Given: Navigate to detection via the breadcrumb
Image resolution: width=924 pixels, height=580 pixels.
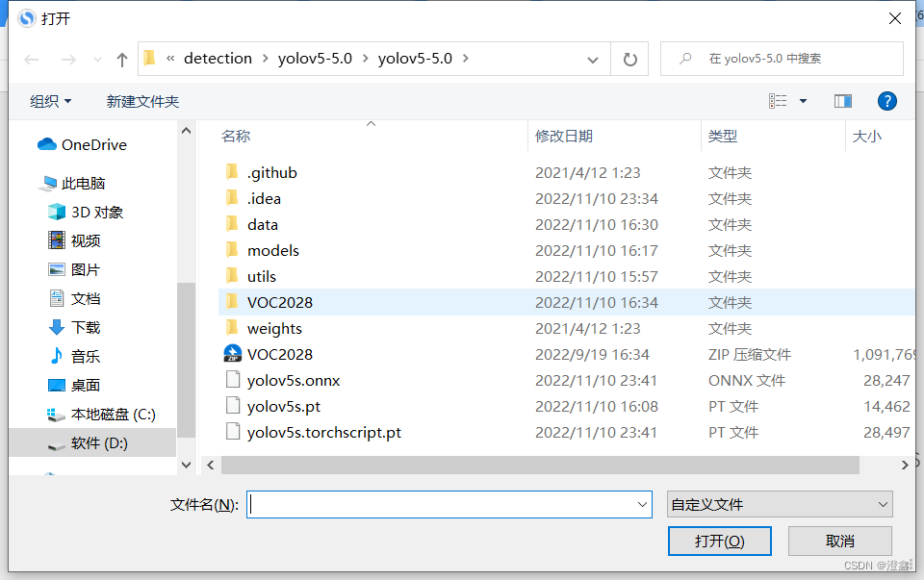Looking at the screenshot, I should pyautogui.click(x=218, y=58).
